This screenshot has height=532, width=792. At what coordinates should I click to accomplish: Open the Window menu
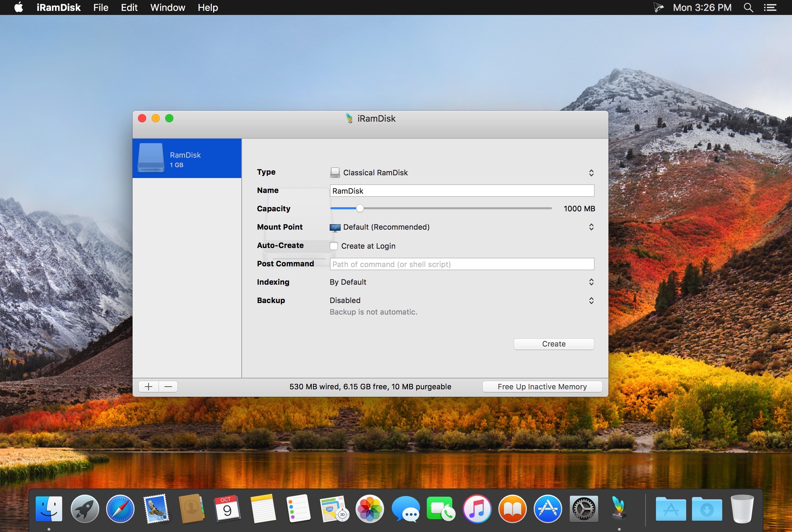coord(168,7)
